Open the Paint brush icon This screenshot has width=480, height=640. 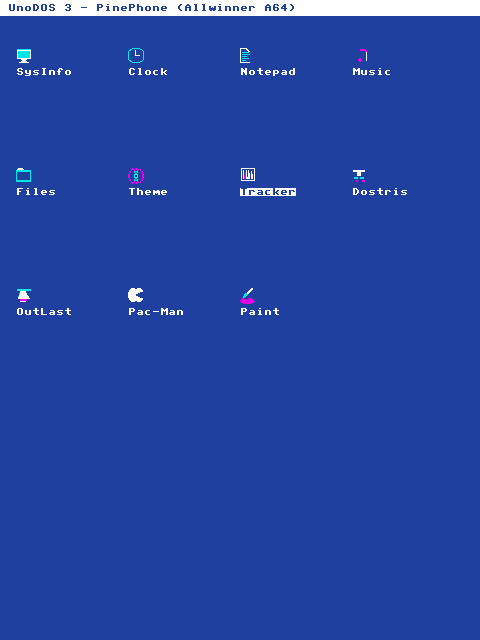point(247,296)
